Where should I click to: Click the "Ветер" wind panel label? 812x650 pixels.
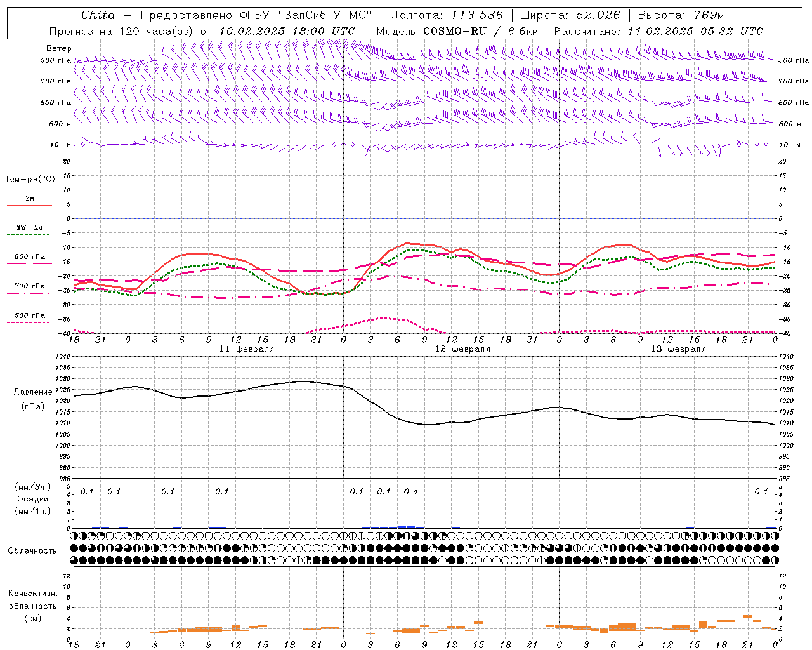[x=58, y=48]
